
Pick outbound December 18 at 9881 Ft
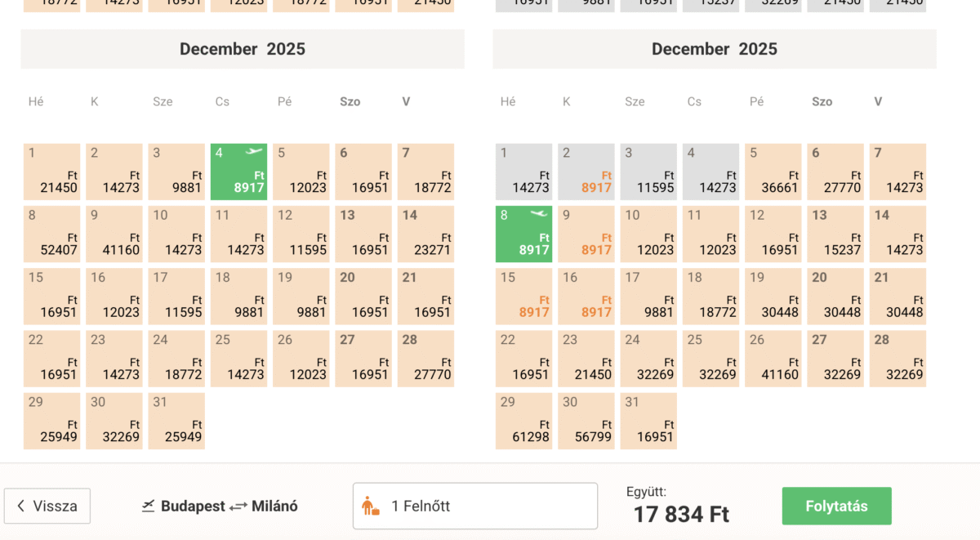[238, 297]
